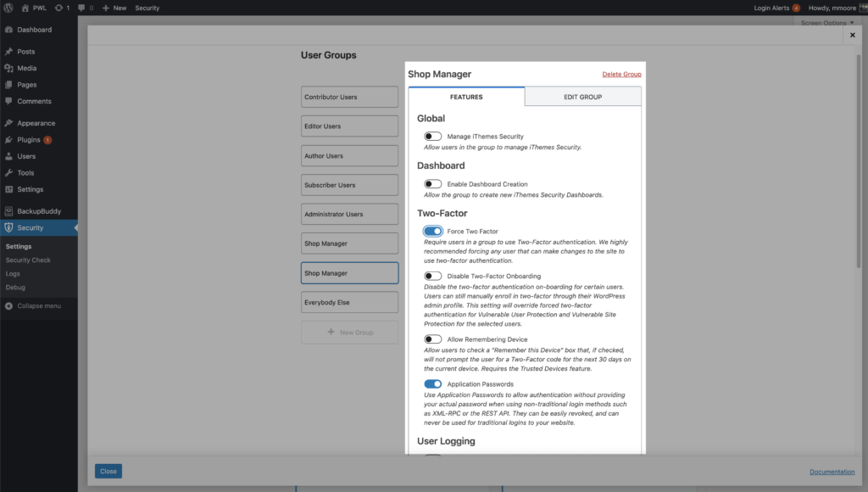868x492 pixels.
Task: Click the Security shield icon
Action: [x=8, y=227]
